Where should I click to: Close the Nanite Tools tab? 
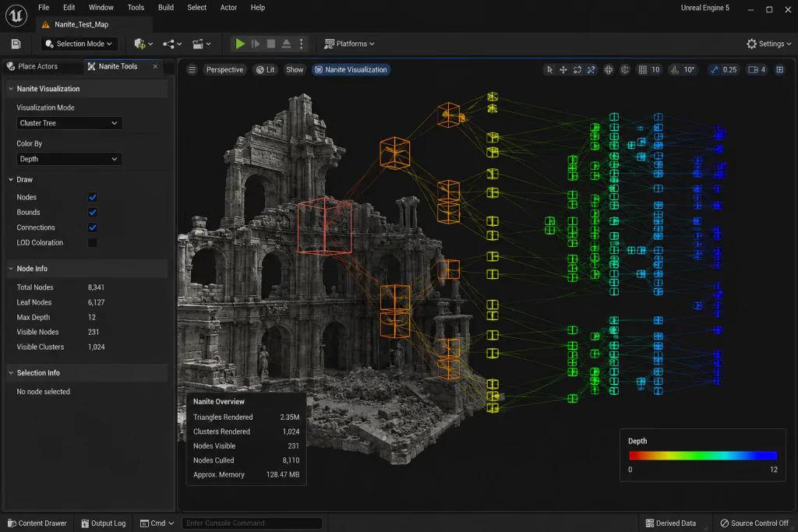pos(155,67)
